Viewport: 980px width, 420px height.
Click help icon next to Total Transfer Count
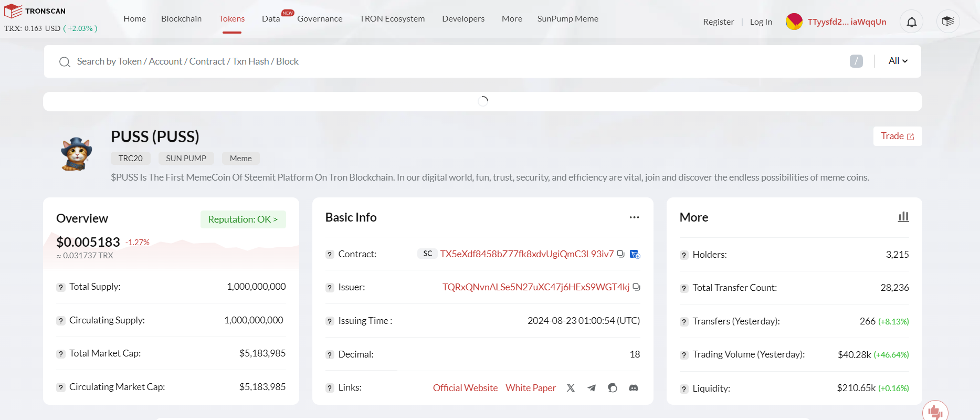click(x=684, y=288)
